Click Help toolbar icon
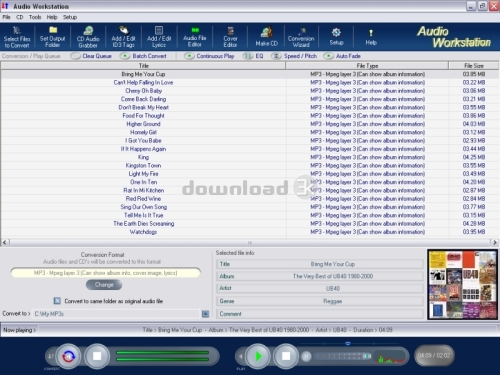500x375 pixels. [x=371, y=37]
